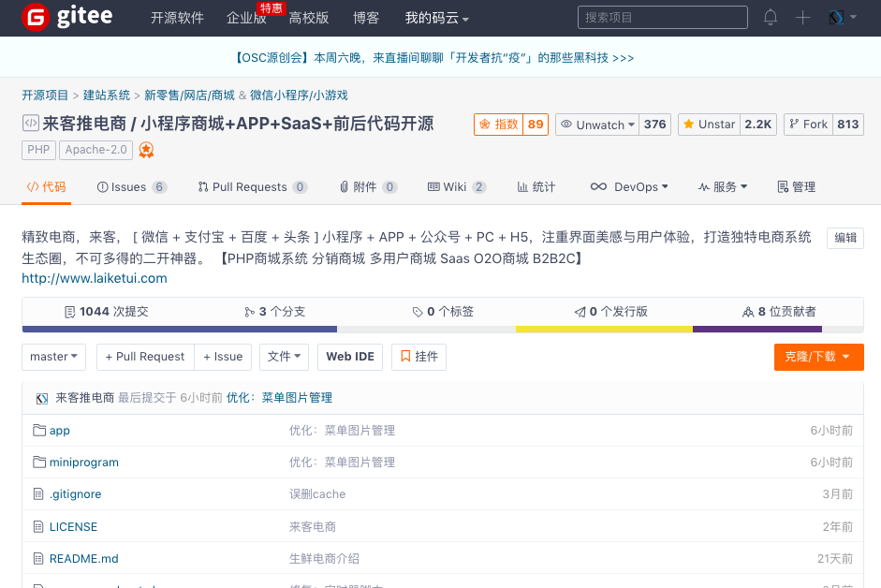The height and width of the screenshot is (588, 881).
Task: View the 813 forks count
Action: click(848, 125)
